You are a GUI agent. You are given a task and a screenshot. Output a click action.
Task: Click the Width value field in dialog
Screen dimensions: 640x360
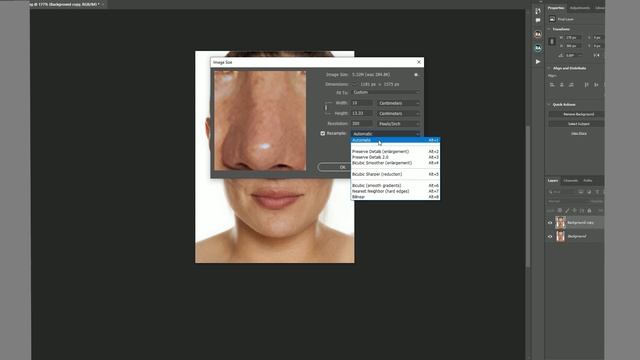click(362, 103)
